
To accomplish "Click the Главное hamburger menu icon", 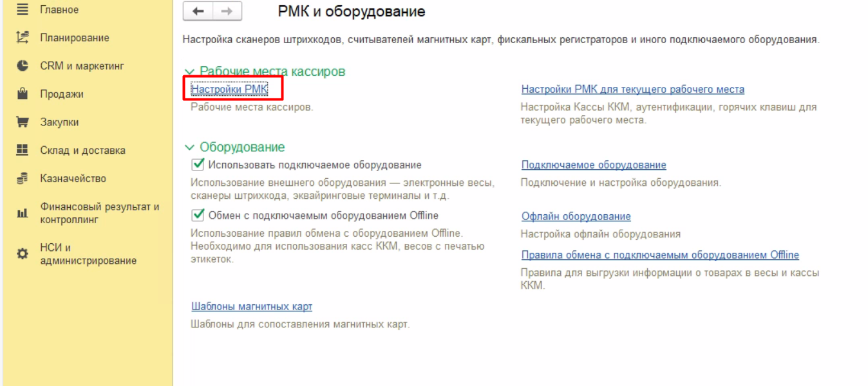I will [23, 10].
